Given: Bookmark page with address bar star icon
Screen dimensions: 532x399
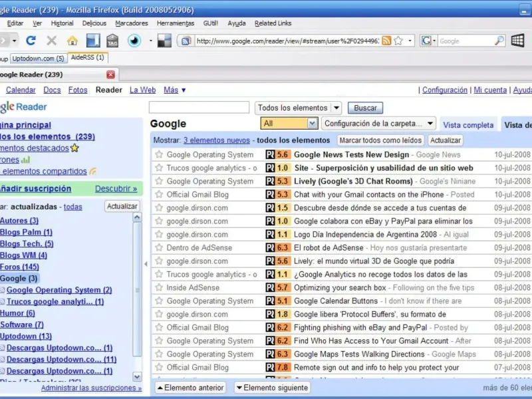Looking at the screenshot, I should point(398,41).
